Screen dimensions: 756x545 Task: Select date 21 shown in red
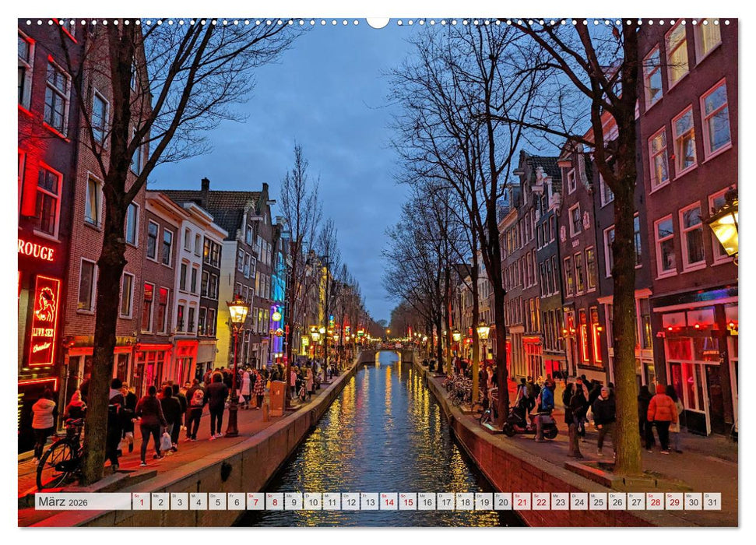522,504
